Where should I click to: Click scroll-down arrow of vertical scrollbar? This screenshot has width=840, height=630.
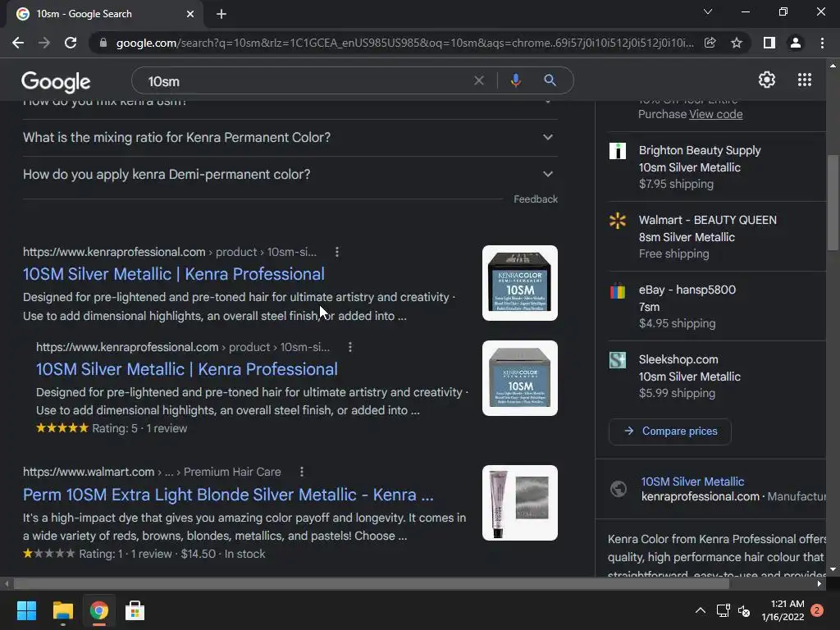833,569
